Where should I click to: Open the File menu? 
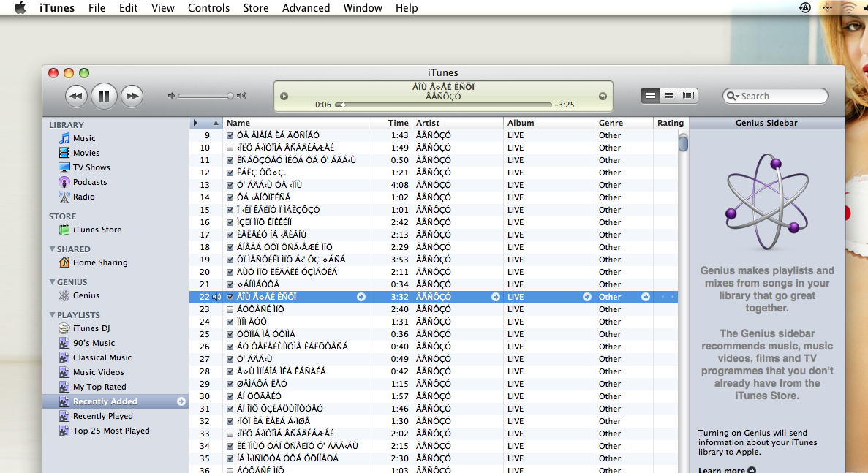(x=97, y=8)
